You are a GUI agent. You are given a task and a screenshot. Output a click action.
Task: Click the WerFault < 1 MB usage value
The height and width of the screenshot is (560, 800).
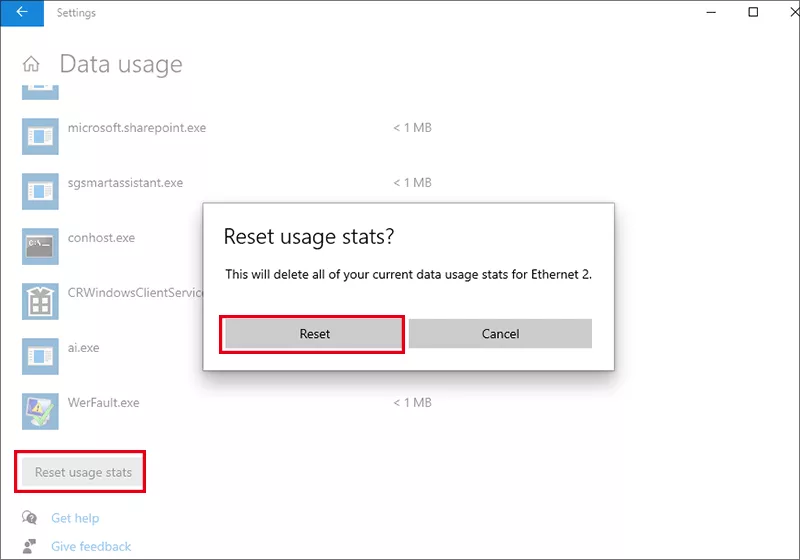point(412,403)
